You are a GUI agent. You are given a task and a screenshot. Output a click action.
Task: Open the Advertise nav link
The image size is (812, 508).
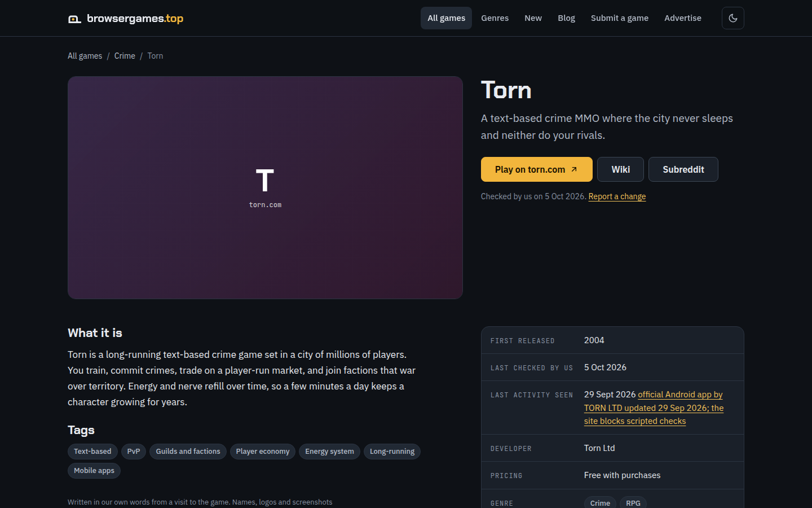tap(682, 18)
